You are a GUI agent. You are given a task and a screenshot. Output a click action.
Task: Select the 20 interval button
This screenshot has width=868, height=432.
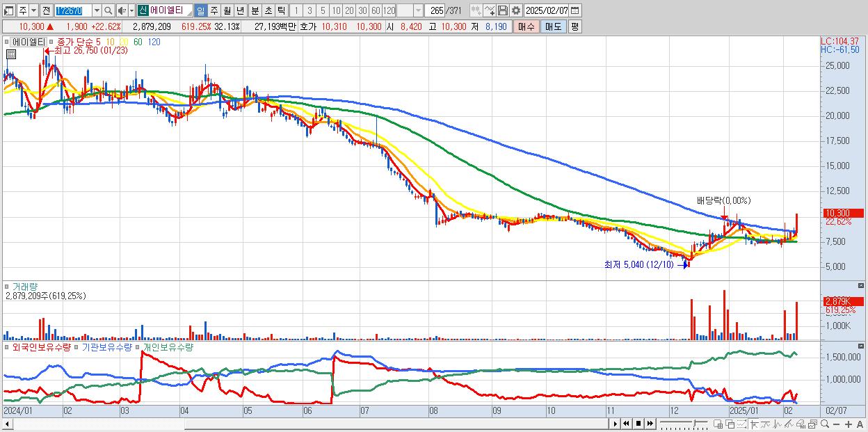click(x=349, y=10)
